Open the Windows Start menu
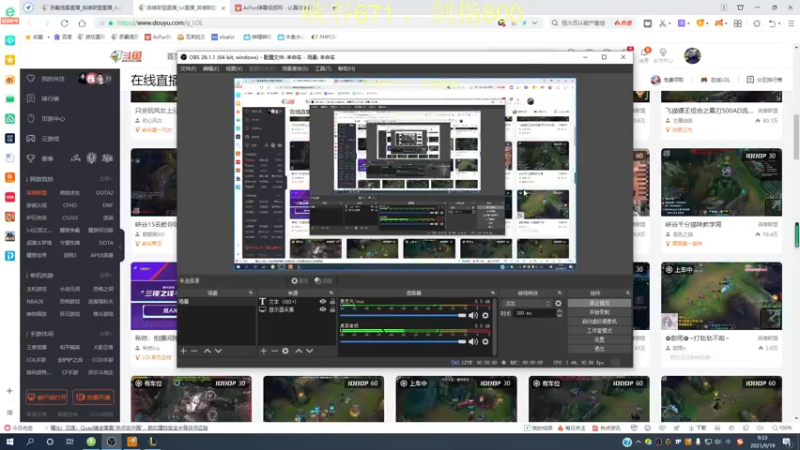The height and width of the screenshot is (450, 800). pos(9,442)
